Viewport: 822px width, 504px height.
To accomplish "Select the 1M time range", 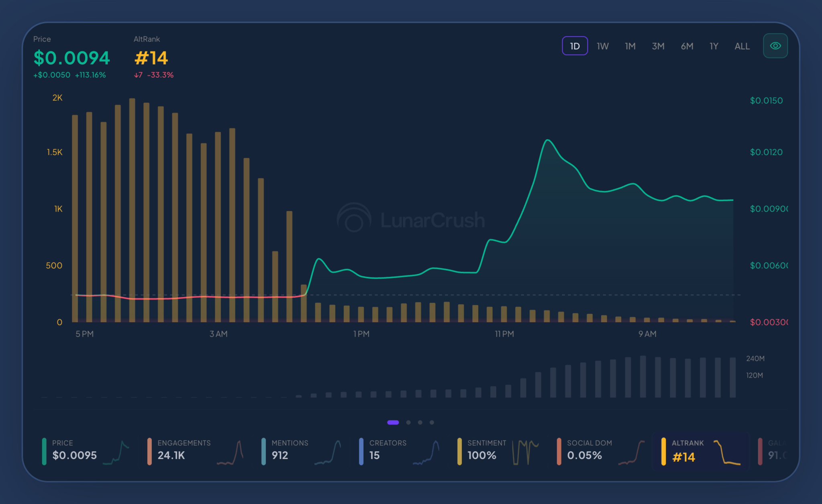I will tap(630, 46).
